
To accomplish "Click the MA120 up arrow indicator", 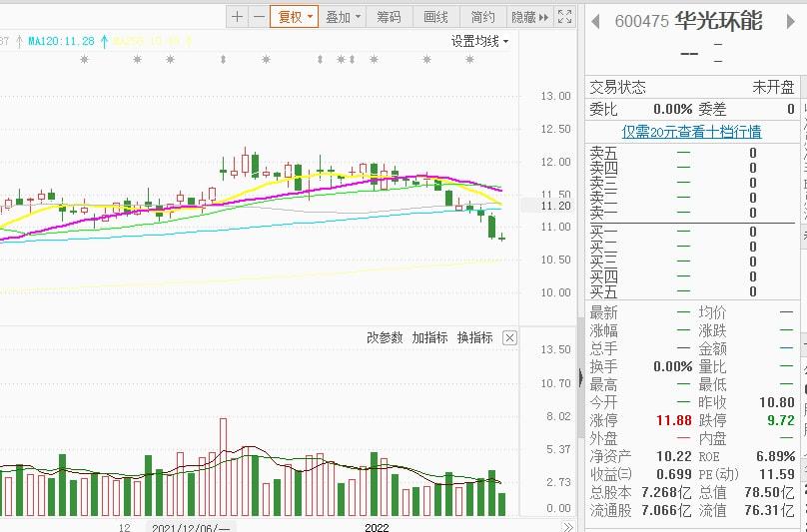I will pos(103,41).
